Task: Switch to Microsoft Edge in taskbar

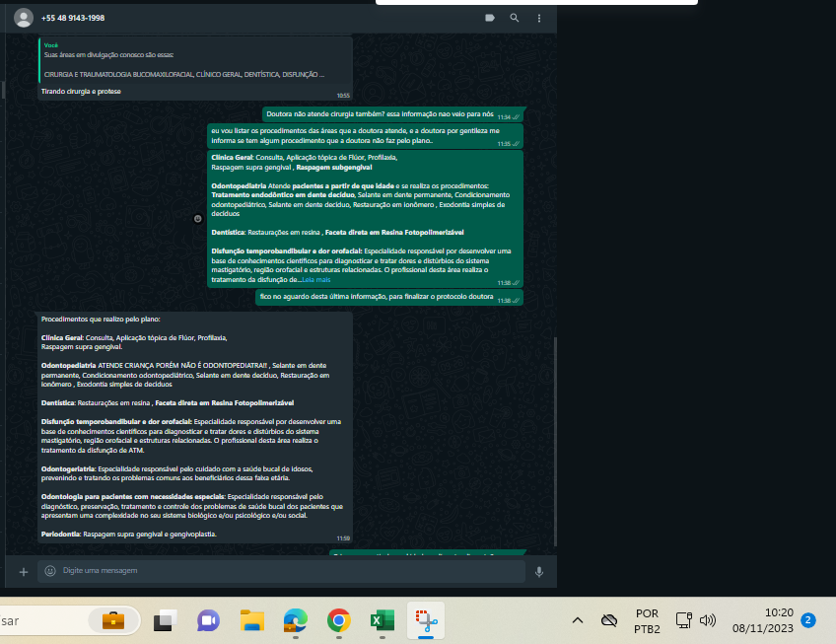Action: [296, 620]
